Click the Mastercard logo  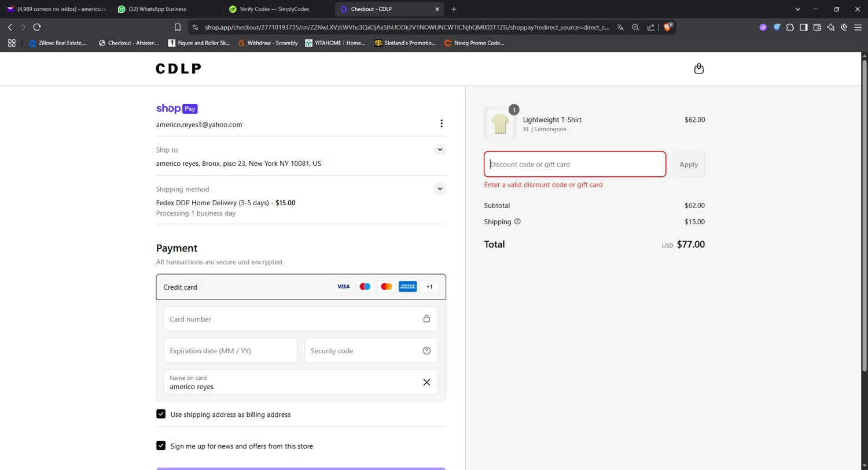pos(386,287)
